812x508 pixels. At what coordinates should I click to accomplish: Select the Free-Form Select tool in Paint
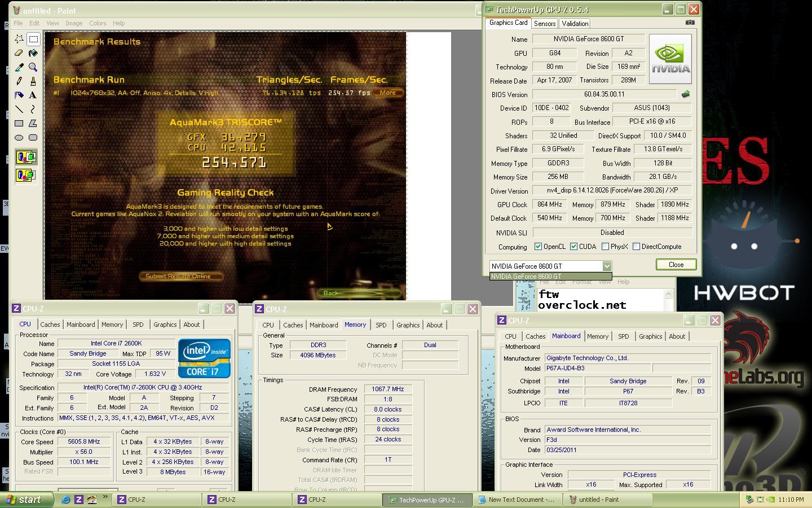pyautogui.click(x=19, y=39)
